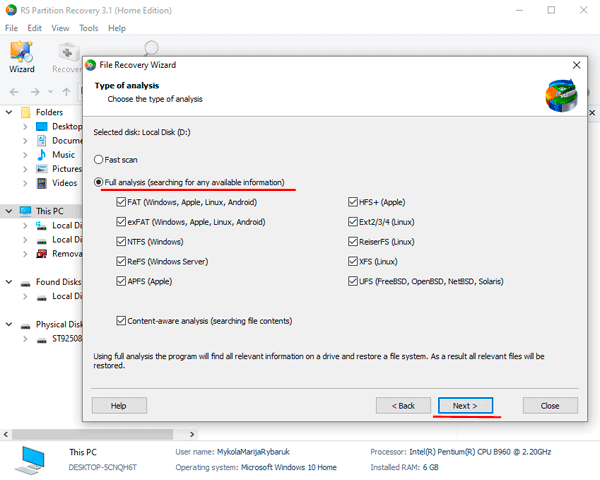Select the Documents icon in tree
This screenshot has height=480, width=600.
(x=41, y=140)
